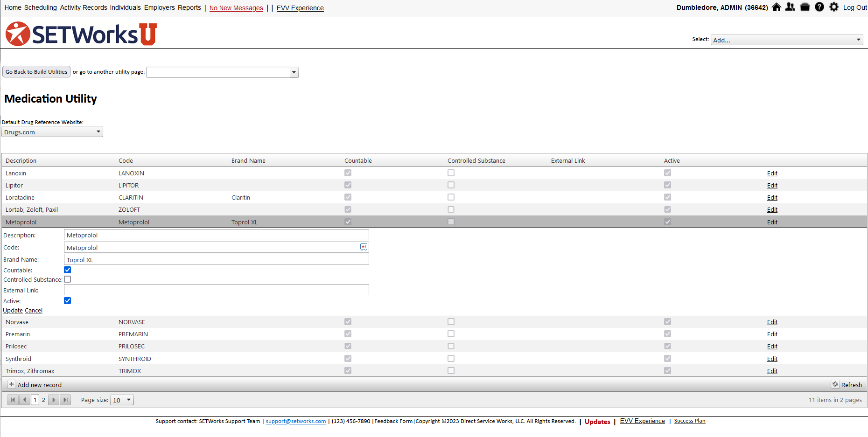
Task: Open the Activity Records menu
Action: click(x=84, y=8)
